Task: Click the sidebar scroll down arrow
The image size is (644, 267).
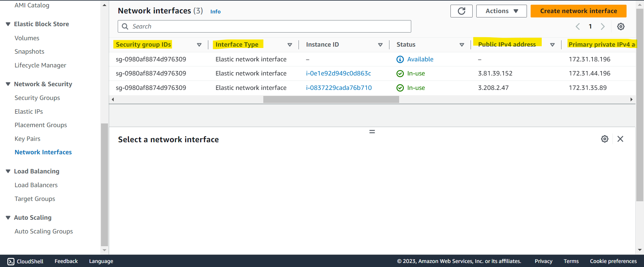Action: click(104, 250)
